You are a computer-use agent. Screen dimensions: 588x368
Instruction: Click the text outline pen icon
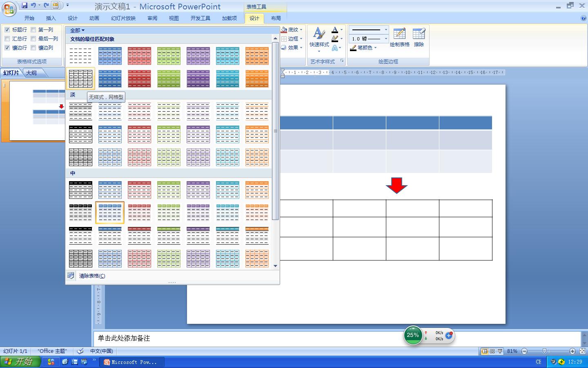tap(335, 39)
